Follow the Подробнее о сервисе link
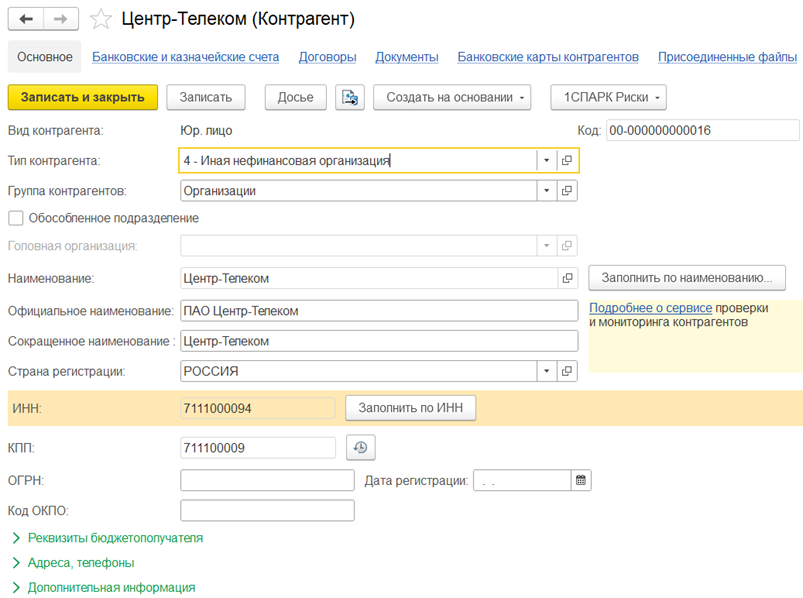 [650, 308]
